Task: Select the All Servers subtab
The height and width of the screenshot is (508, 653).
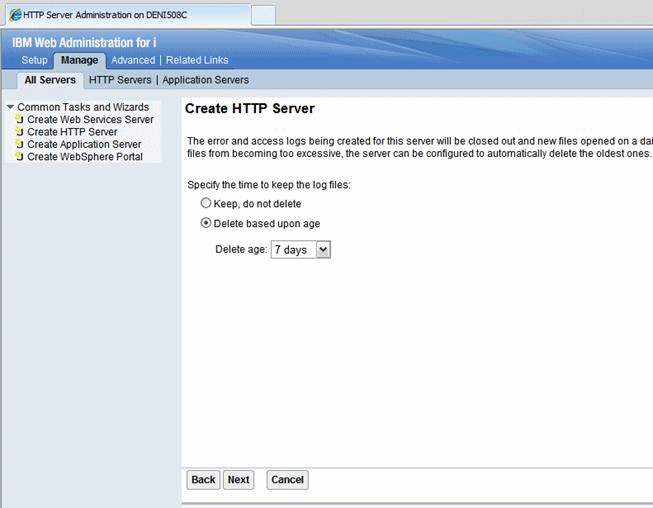Action: pos(50,80)
